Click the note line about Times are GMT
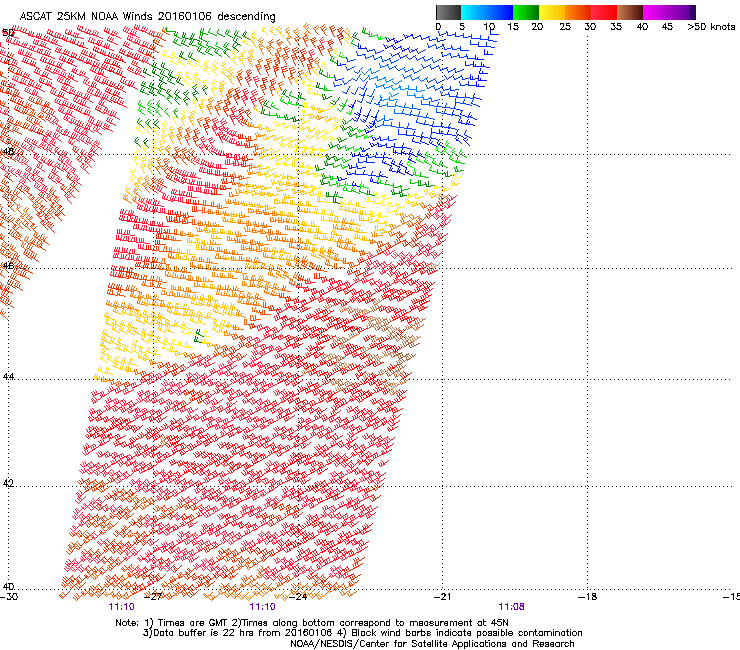Screen dimensions: 740x650 [x=311, y=623]
